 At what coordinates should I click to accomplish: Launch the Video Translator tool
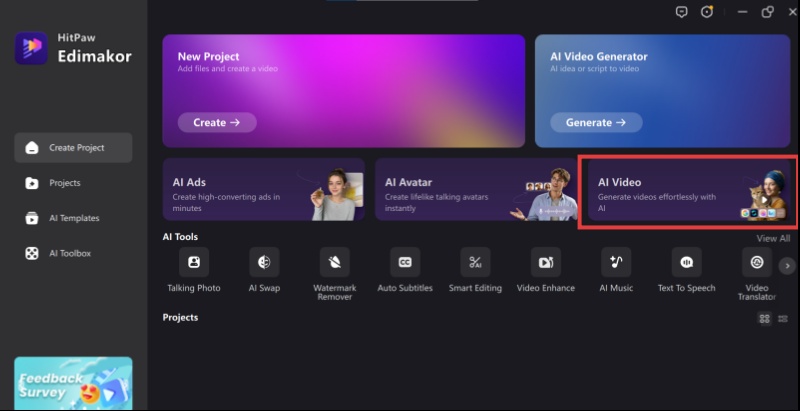pyautogui.click(x=757, y=262)
